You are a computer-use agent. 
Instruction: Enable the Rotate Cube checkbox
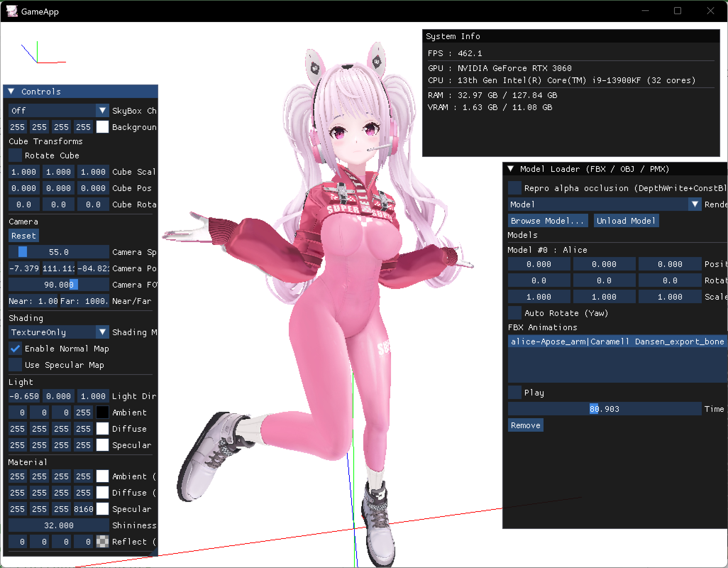tap(15, 155)
